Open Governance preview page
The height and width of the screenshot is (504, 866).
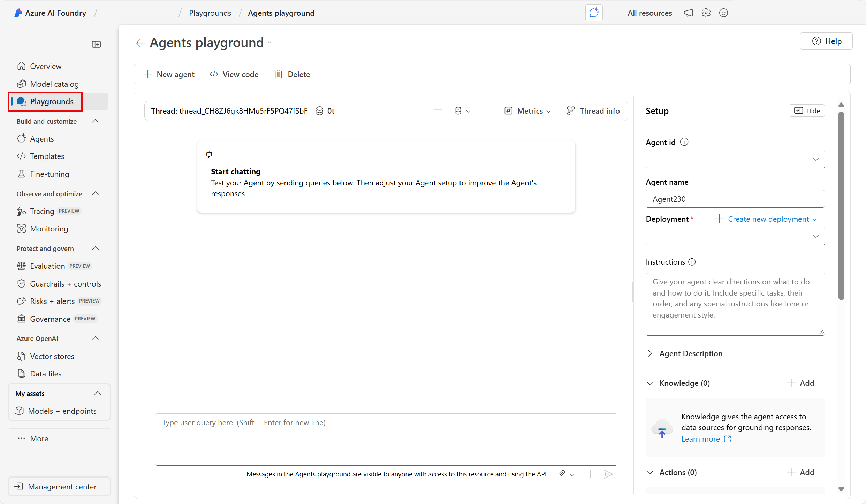pyautogui.click(x=58, y=319)
